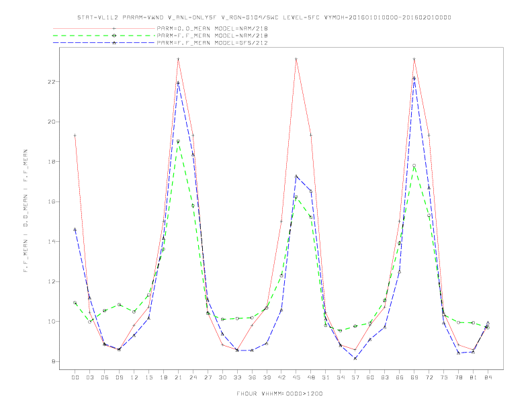Viewport: 532px width, 411px height.
Task: Click forecast hour 12 on the x-axis
Action: [134, 377]
